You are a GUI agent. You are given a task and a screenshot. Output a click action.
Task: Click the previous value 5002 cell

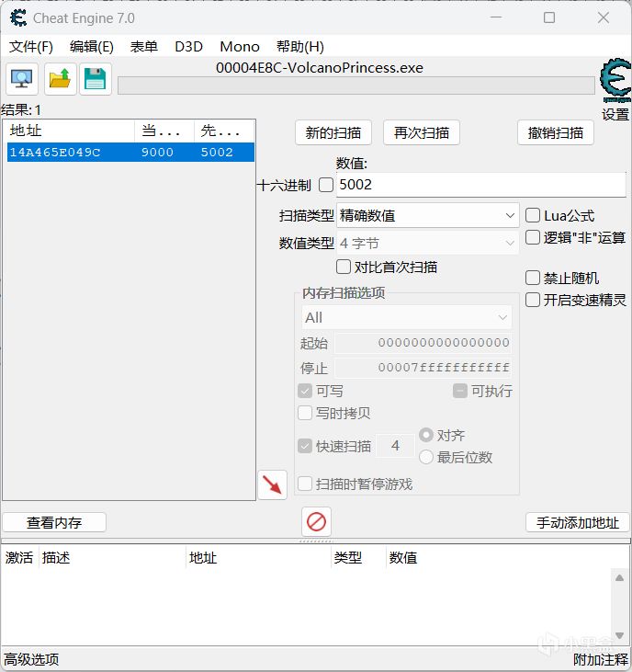coord(217,153)
